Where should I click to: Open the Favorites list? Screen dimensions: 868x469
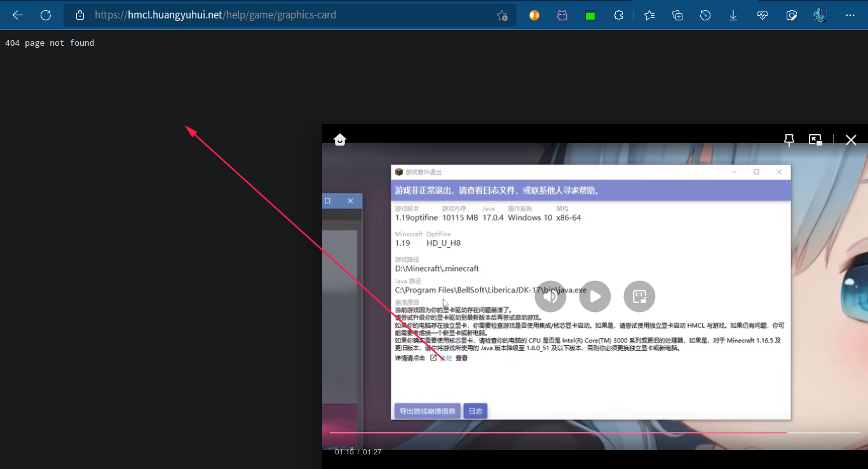click(x=649, y=15)
